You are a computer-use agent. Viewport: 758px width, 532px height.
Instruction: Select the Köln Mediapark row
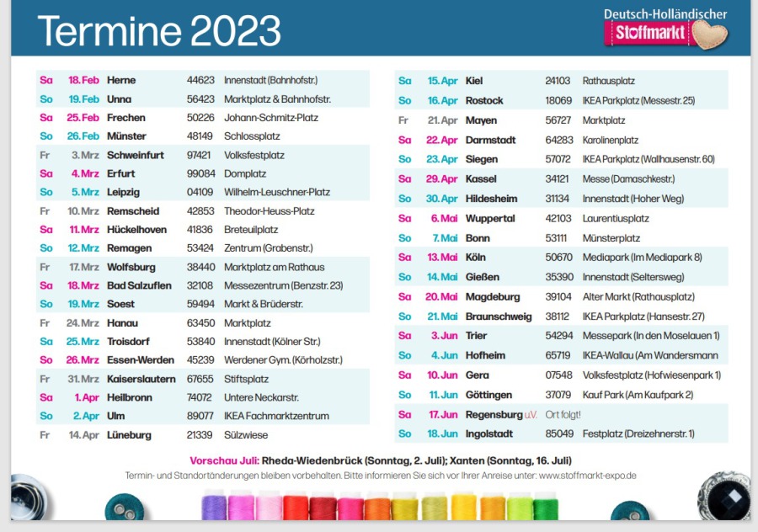click(560, 258)
